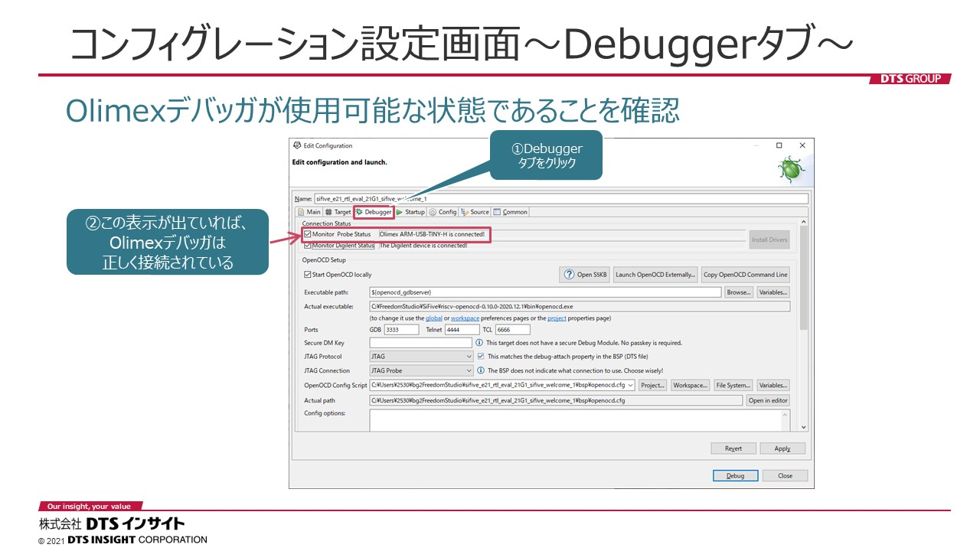980x551 pixels.
Task: Click Launch OpenOCD Externally button
Action: (x=655, y=275)
